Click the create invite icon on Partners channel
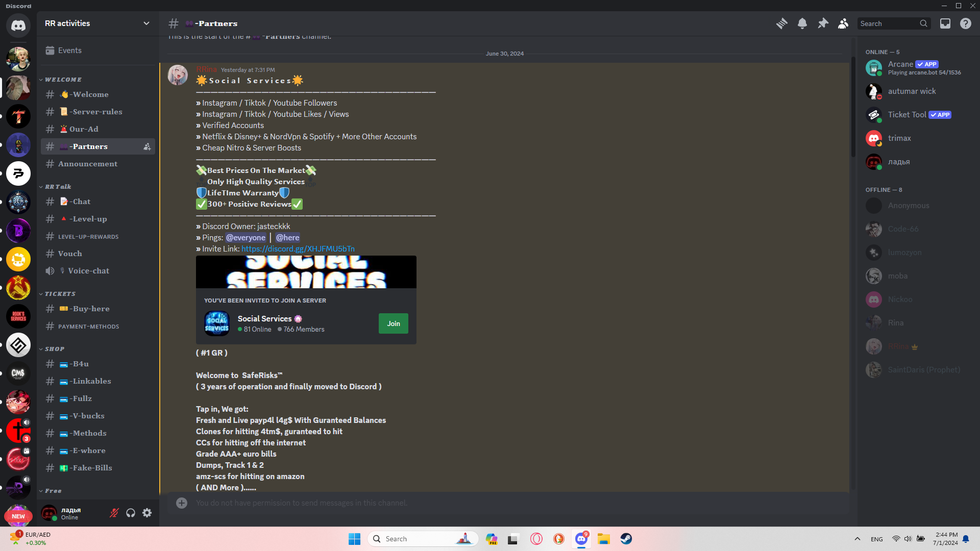 tap(147, 146)
